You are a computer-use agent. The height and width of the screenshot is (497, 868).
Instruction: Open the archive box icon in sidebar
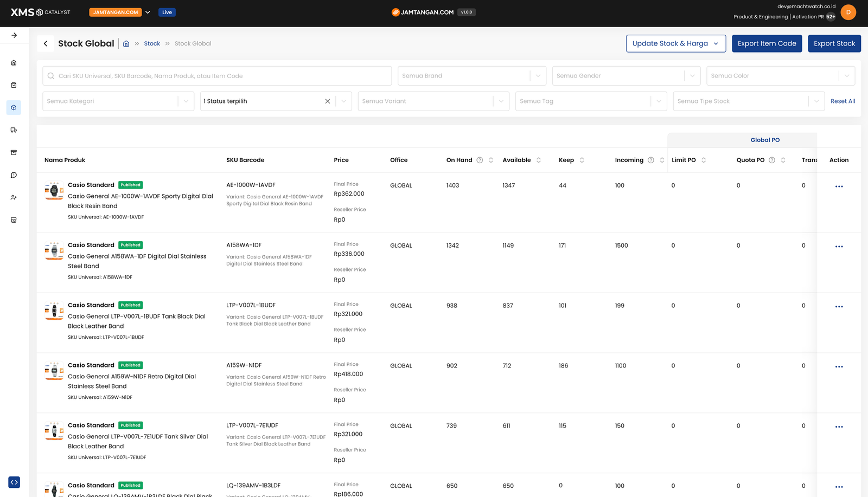click(14, 152)
